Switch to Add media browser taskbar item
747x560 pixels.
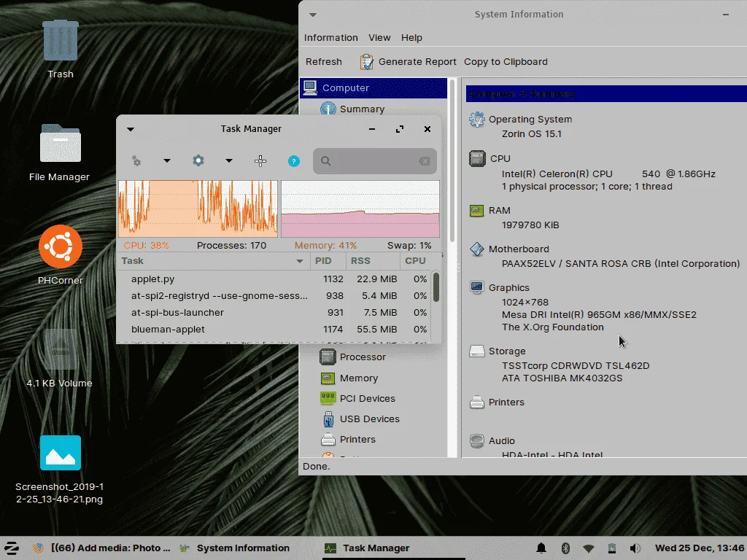click(101, 548)
